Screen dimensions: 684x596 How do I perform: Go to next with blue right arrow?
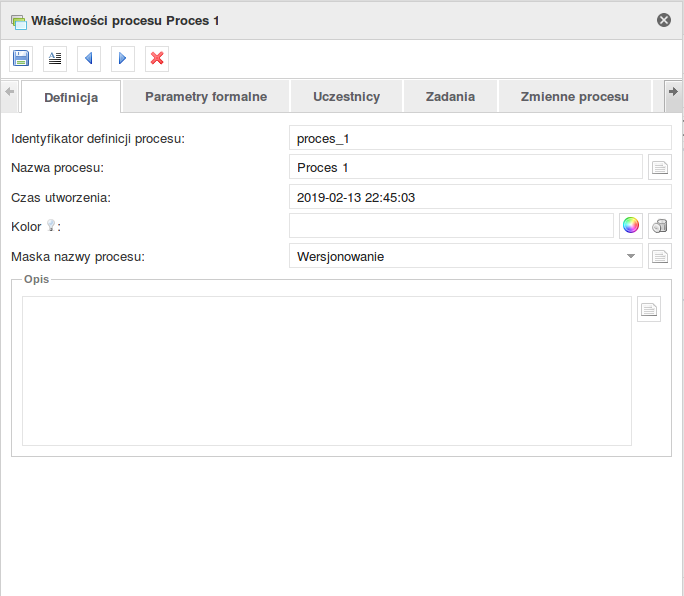click(x=123, y=58)
